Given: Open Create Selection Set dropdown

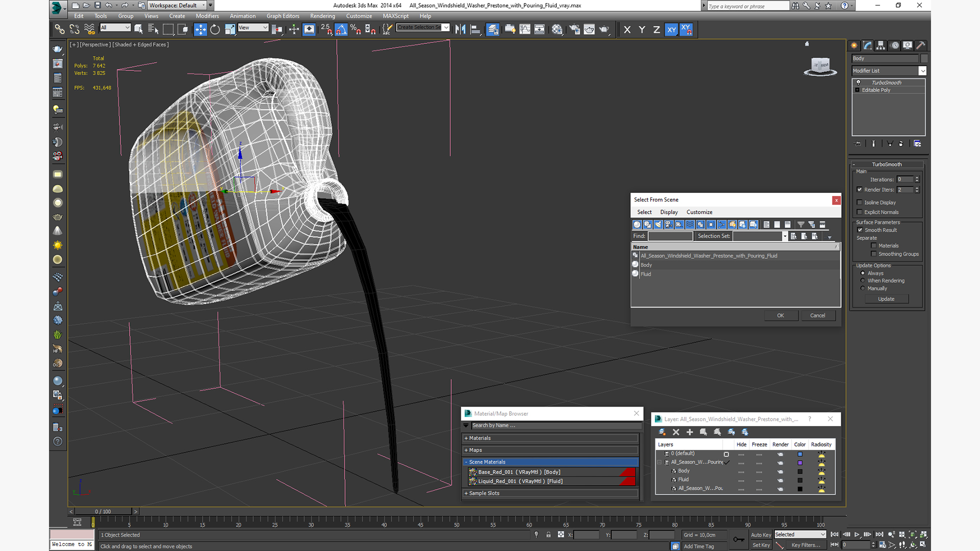Looking at the screenshot, I should tap(423, 28).
